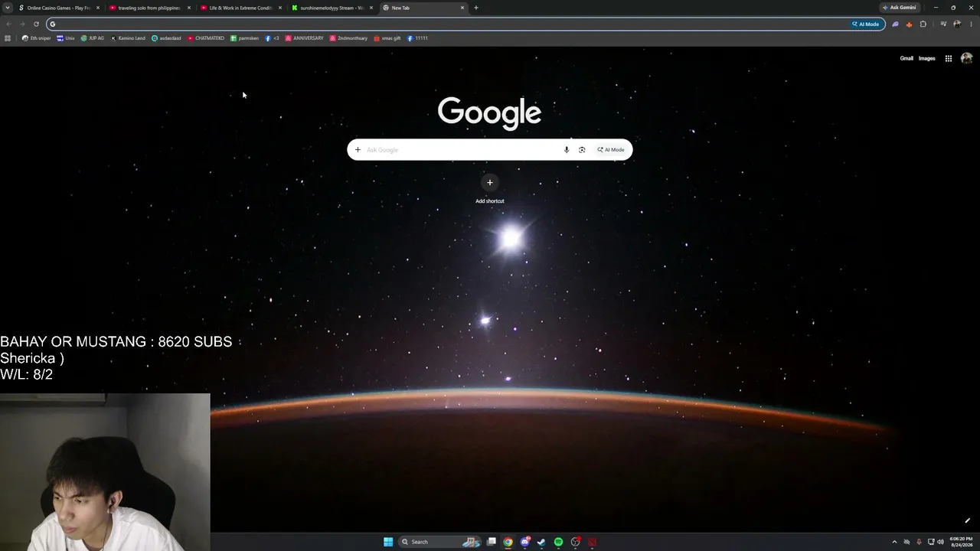Open the tab search dropdown arrow

click(8, 8)
